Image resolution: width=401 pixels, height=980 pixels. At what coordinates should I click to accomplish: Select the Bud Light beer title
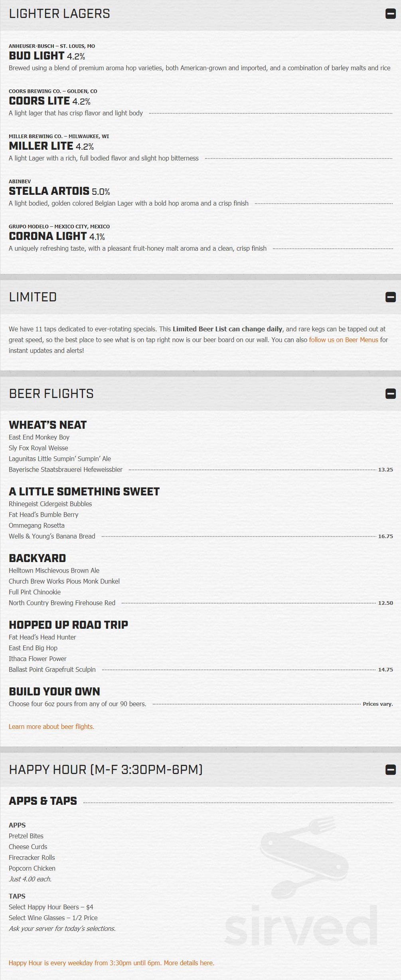pyautogui.click(x=37, y=55)
